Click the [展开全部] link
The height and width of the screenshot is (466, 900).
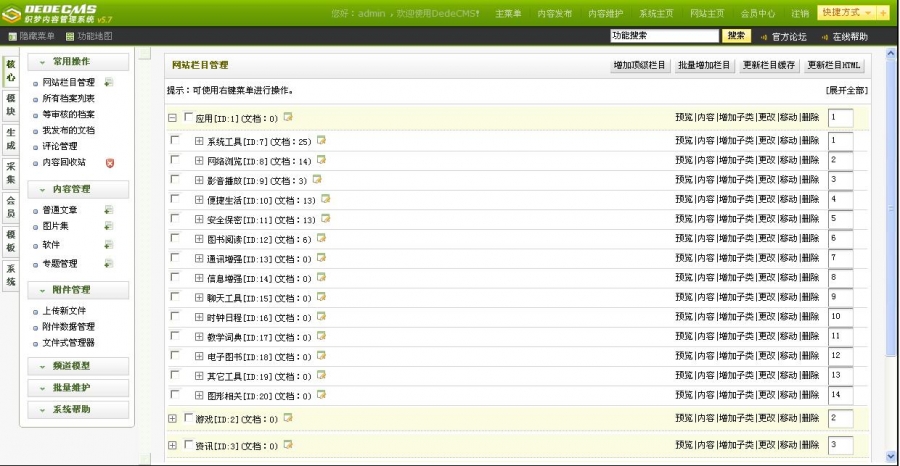(847, 91)
